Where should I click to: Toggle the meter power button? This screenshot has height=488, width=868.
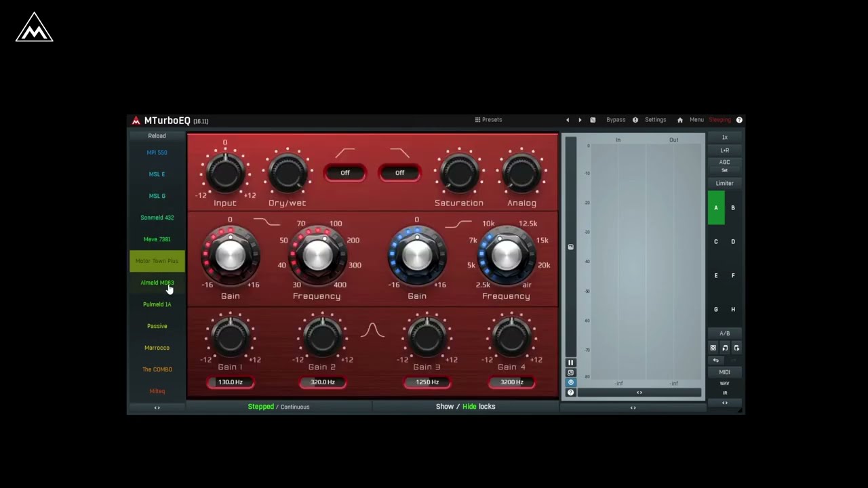pos(570,382)
